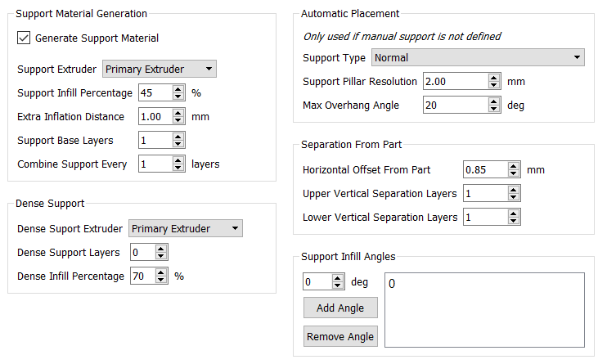Image resolution: width=607 pixels, height=364 pixels.
Task: Decrease Extra Inflation Distance with down arrow
Action: coord(178,120)
